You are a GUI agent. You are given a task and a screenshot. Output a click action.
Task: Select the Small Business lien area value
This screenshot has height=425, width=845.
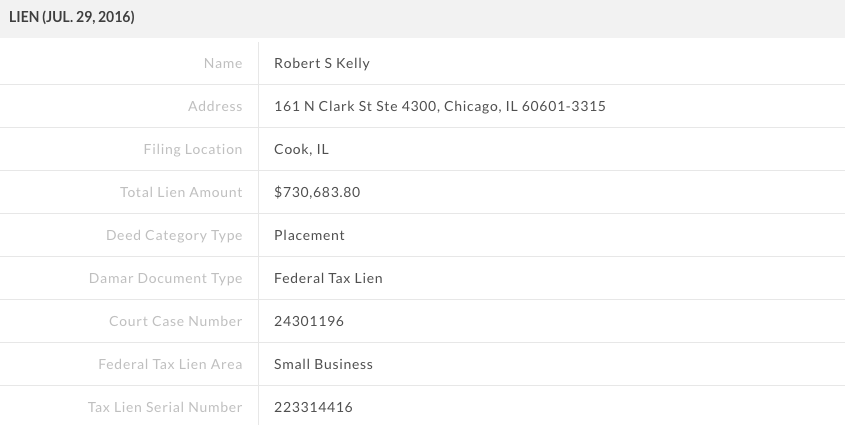tap(323, 364)
